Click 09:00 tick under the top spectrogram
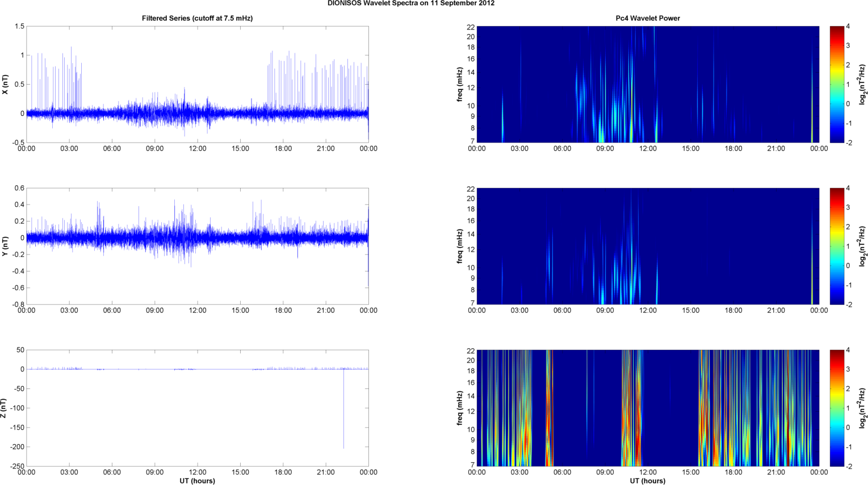Screen dimensions: 868x485 (605, 149)
